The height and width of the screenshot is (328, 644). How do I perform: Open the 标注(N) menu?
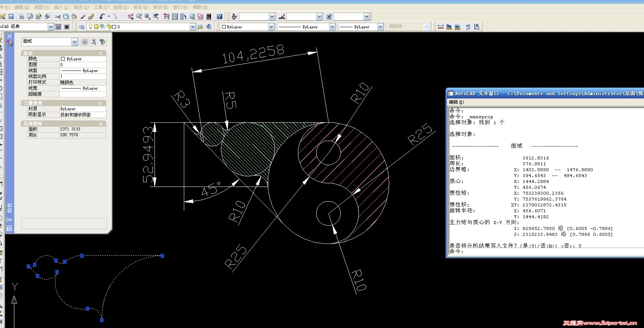(141, 7)
